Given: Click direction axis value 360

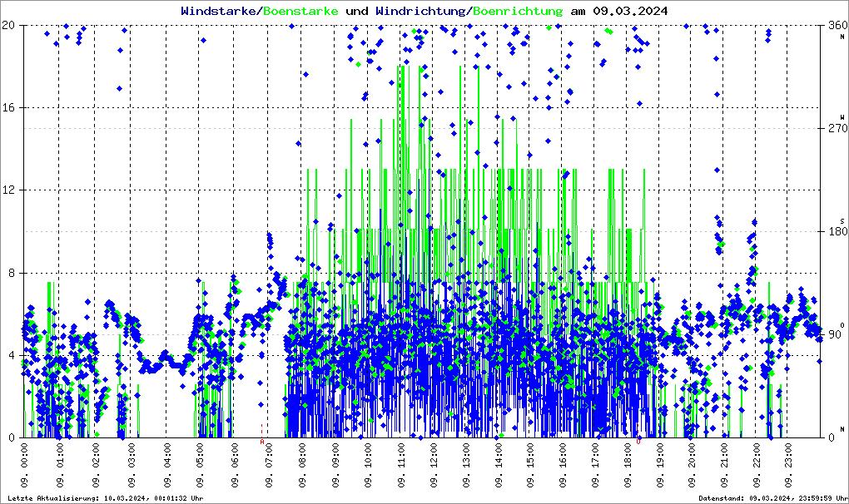Looking at the screenshot, I should pyautogui.click(x=837, y=25).
